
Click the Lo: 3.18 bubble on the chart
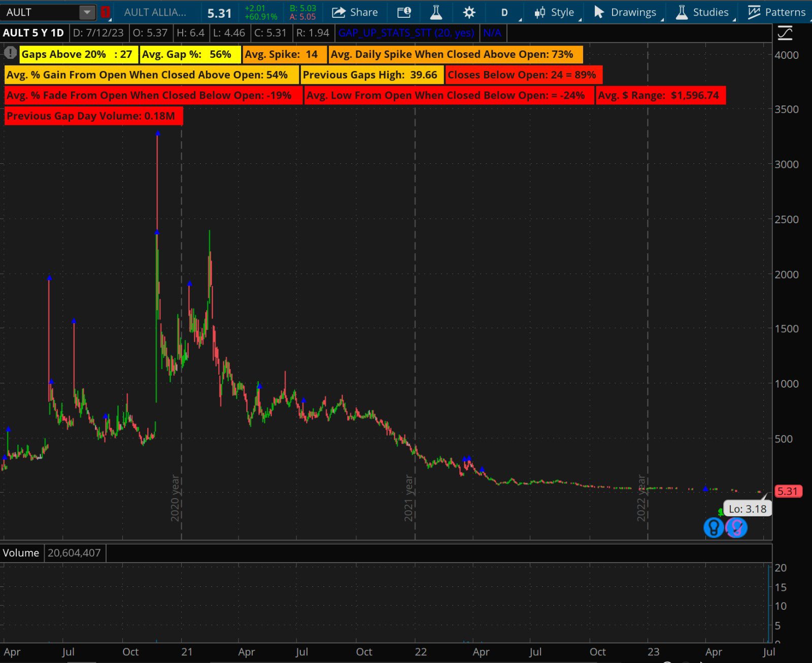747,509
